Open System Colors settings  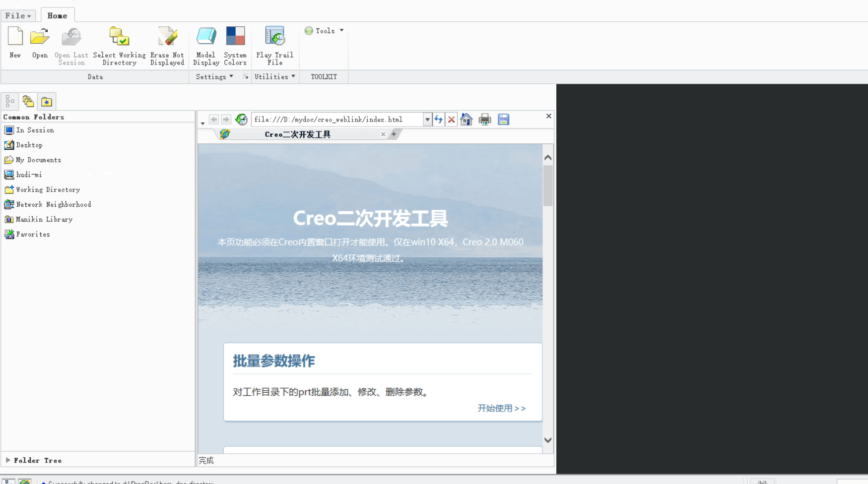click(x=235, y=46)
